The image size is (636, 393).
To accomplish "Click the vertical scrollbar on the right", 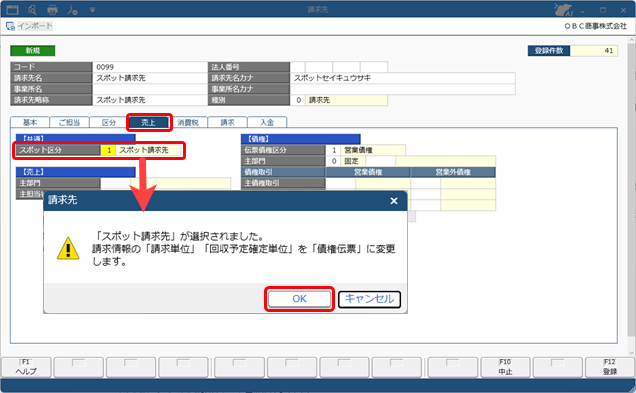I will coord(632,195).
